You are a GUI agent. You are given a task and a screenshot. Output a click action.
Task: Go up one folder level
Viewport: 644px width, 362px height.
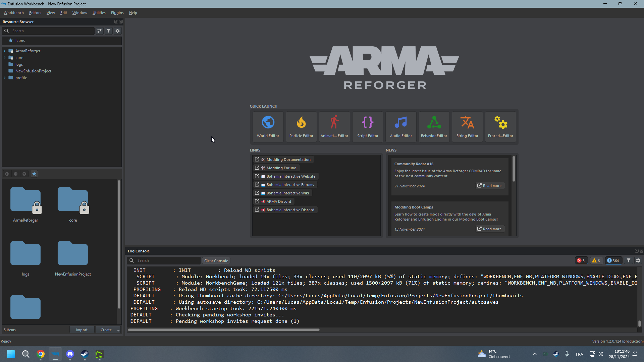24,174
